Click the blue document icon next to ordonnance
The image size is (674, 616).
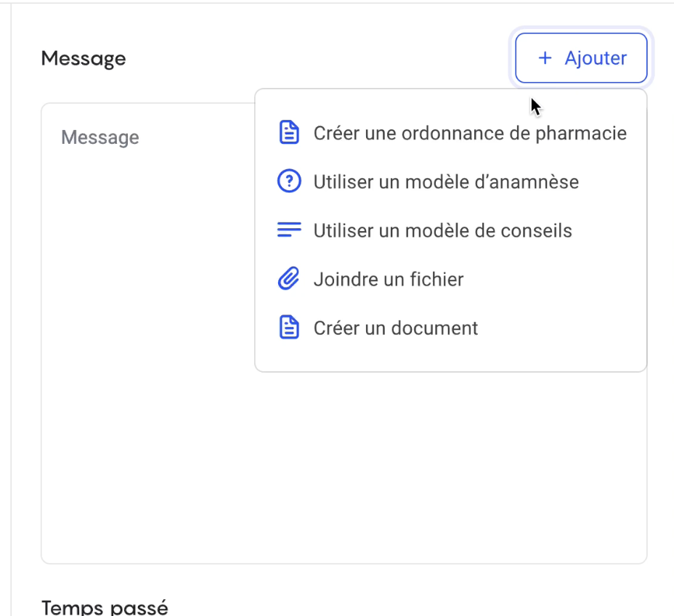[x=289, y=132]
